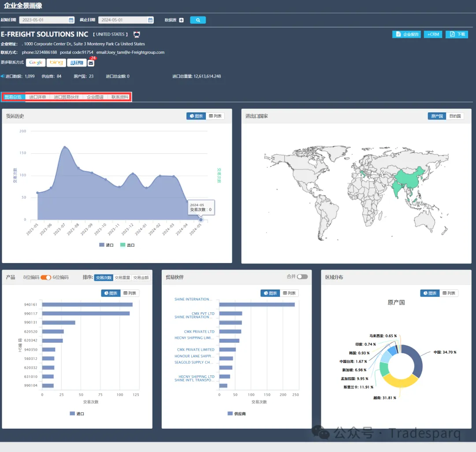Sort products by 交易次数
Viewport: 476px width, 452px height.
click(104, 278)
